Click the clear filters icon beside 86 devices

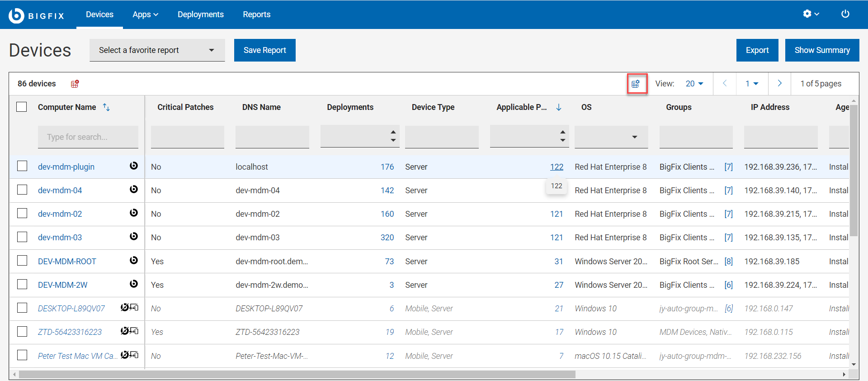tap(75, 84)
